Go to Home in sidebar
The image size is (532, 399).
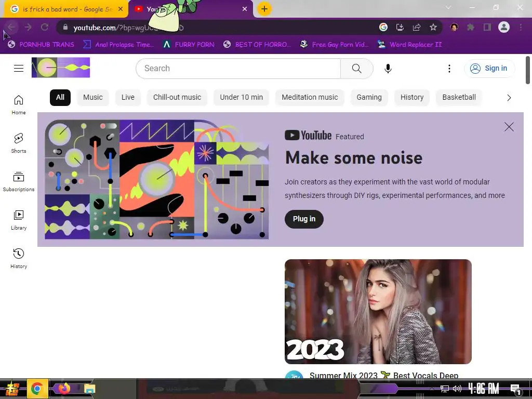pyautogui.click(x=19, y=104)
